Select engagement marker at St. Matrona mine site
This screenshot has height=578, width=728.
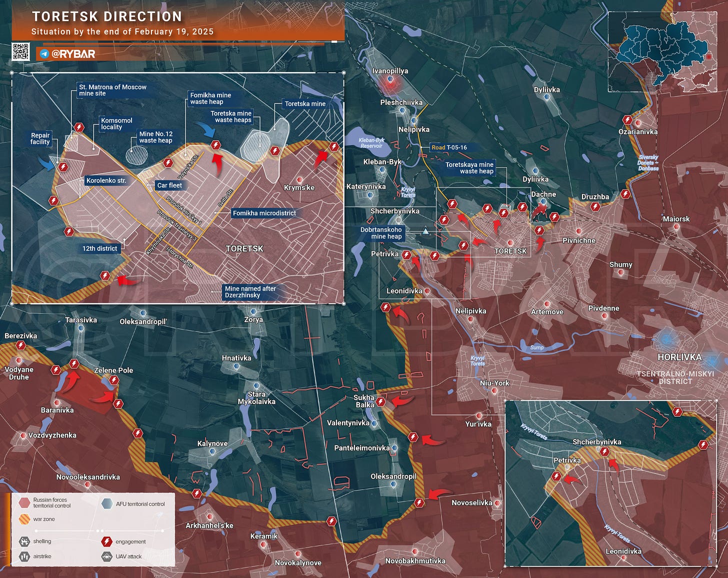[79, 127]
